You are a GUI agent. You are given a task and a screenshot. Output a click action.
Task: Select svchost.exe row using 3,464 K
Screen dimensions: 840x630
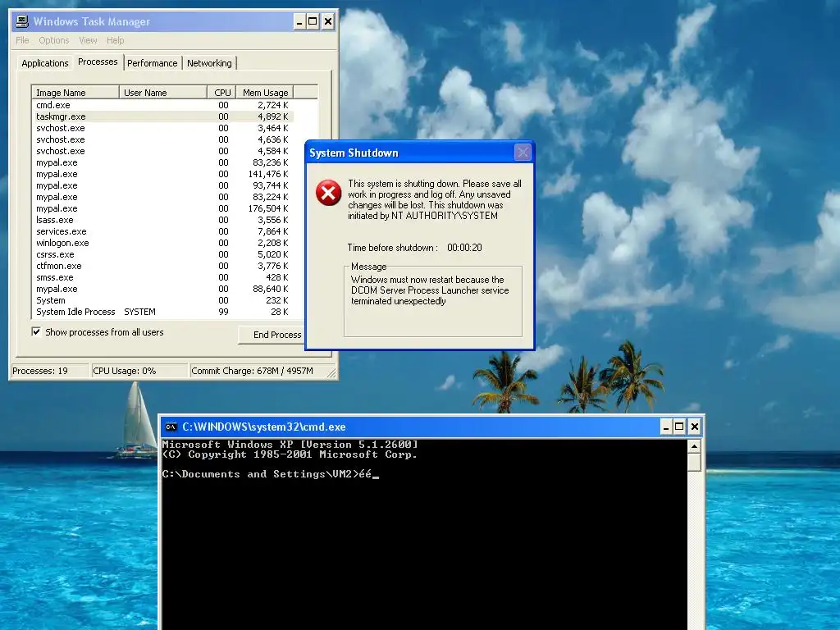tap(163, 128)
